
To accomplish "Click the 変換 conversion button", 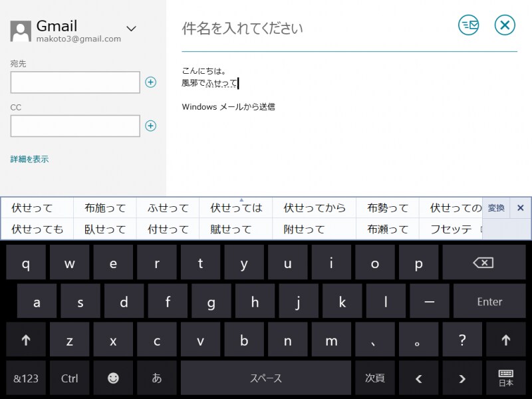I will pyautogui.click(x=495, y=207).
